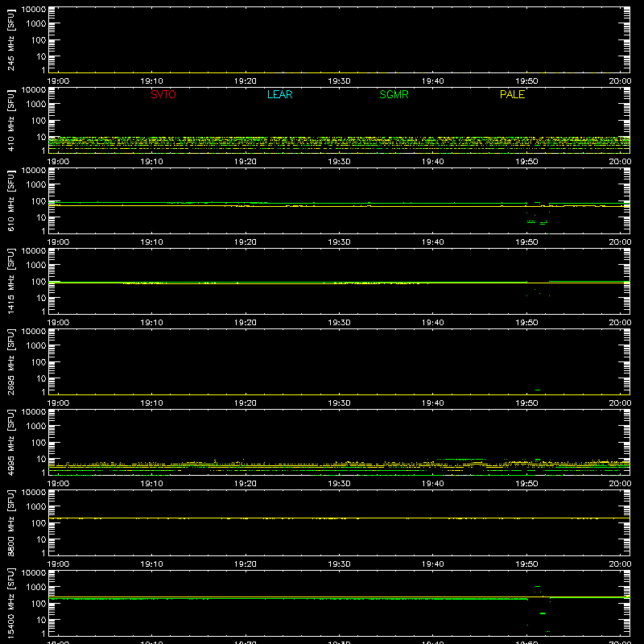Click 19:50 time label under 610 MHz plot
The image size is (644, 644).
coord(526,242)
